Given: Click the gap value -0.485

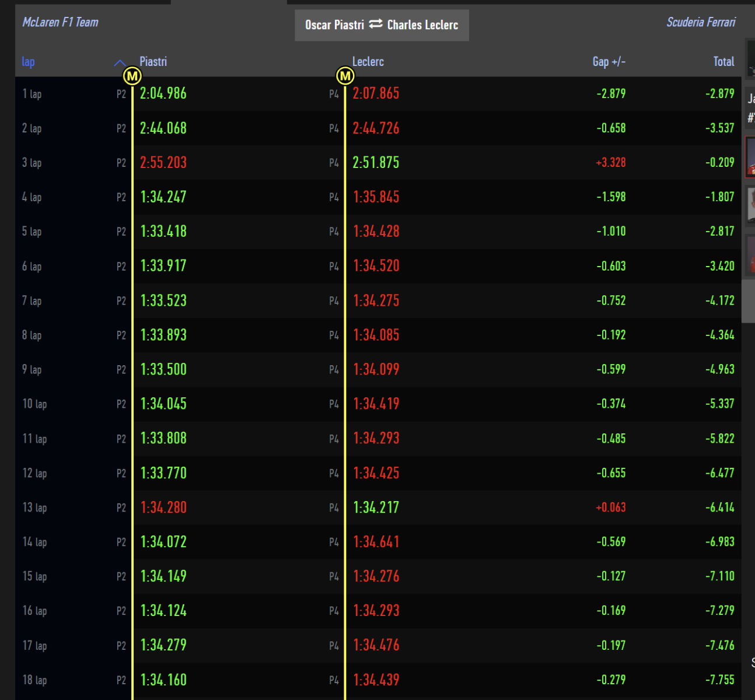Looking at the screenshot, I should (611, 439).
